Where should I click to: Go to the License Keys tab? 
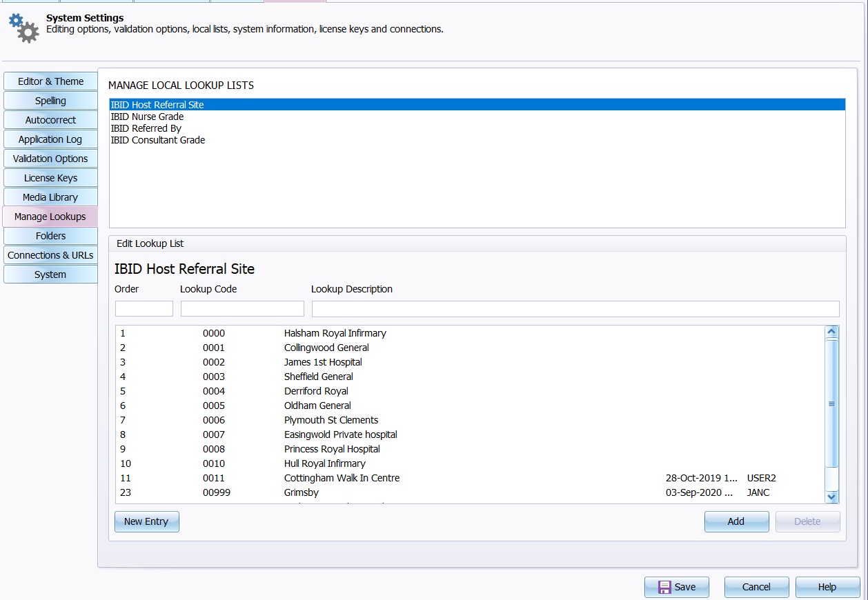tap(50, 178)
